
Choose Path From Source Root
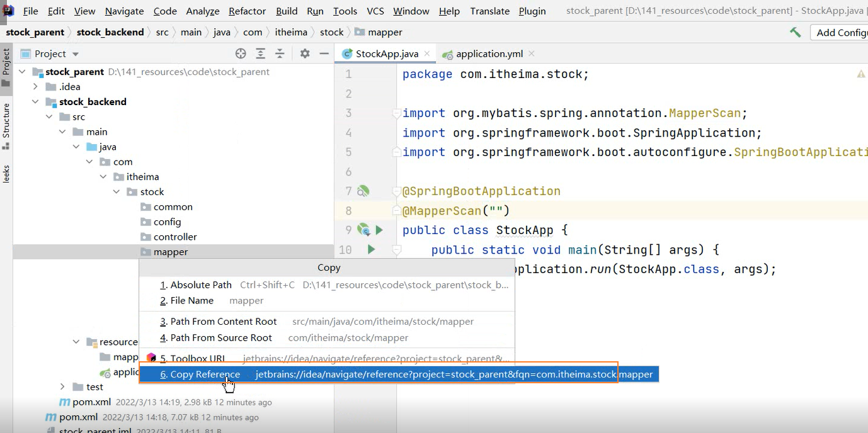pyautogui.click(x=326, y=338)
